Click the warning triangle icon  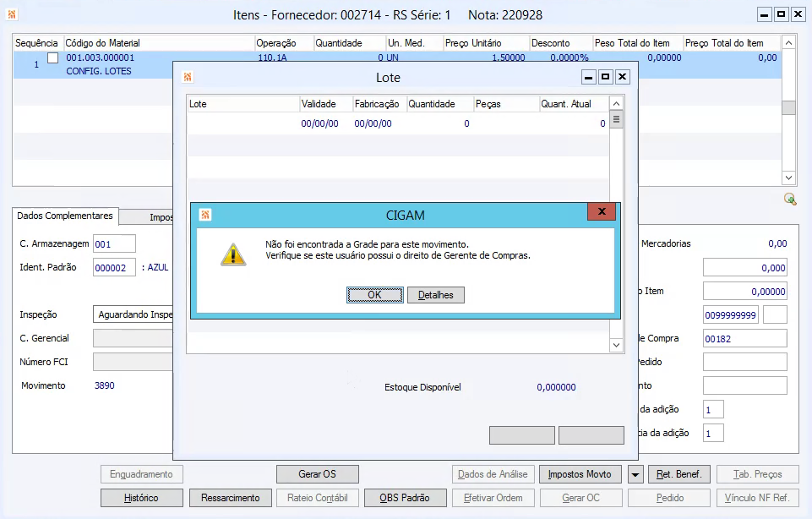coord(233,254)
